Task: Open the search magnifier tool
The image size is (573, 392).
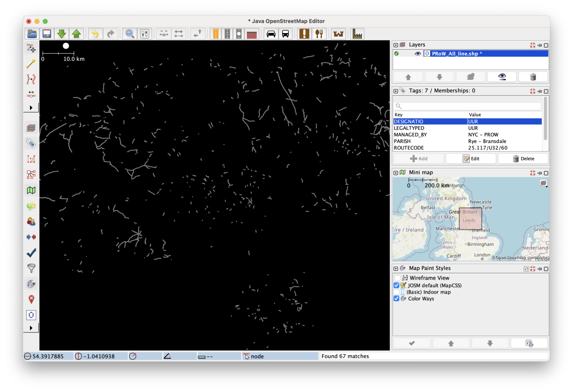Action: 129,34
